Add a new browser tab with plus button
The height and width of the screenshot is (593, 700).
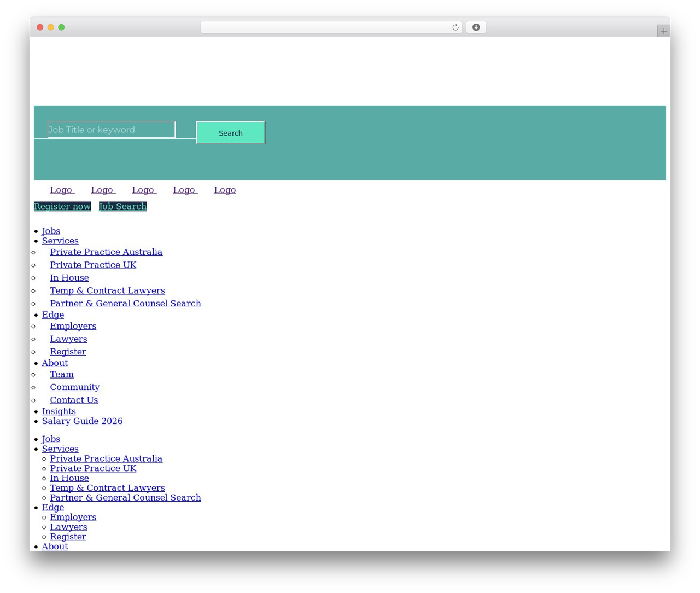pyautogui.click(x=663, y=31)
